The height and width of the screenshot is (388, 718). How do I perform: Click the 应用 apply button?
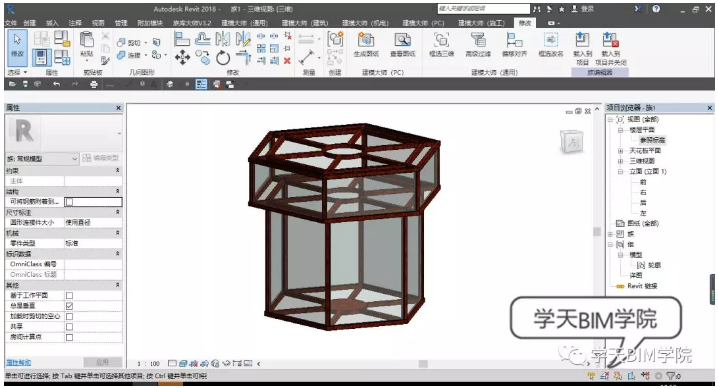tap(103, 362)
